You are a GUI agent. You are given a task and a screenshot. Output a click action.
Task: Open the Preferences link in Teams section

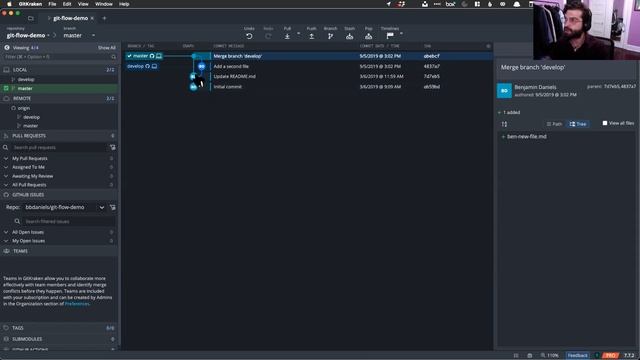(x=77, y=304)
